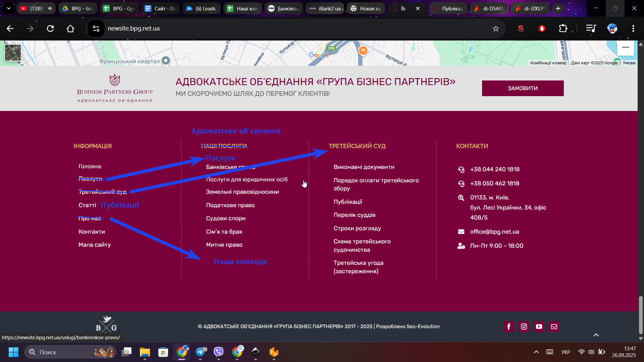This screenshot has width=644, height=362.
Task: Open File Explorer from the taskbar
Action: 145,352
